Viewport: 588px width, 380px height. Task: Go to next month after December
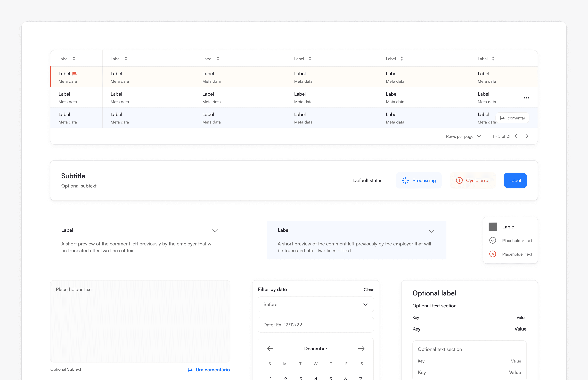[361, 348]
